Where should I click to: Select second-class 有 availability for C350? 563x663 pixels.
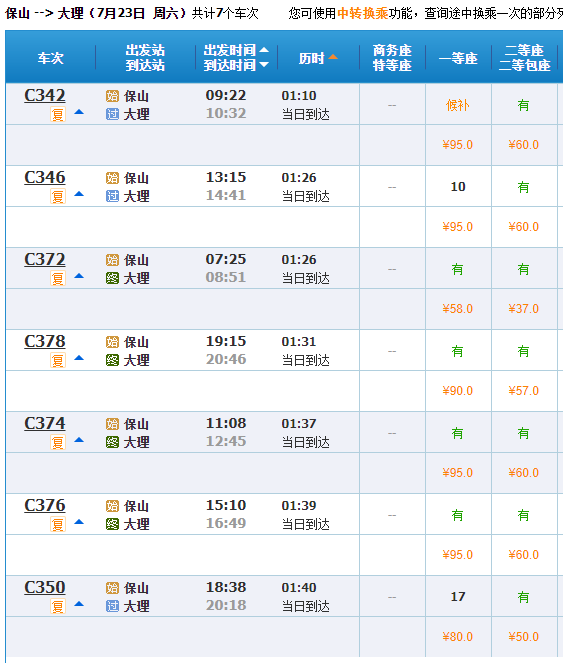point(524,597)
